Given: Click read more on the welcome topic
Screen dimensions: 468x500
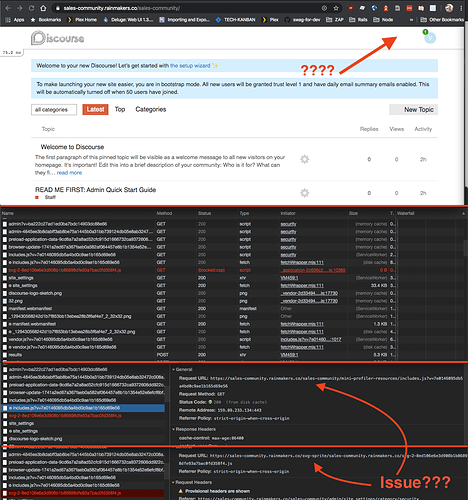Looking at the screenshot, I should pos(69,173).
